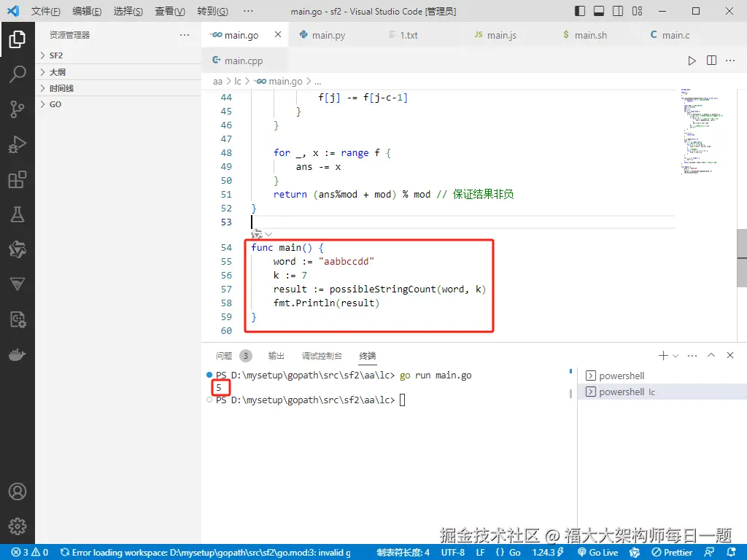Screen dimensions: 747x560
Task: Switch to the main.cpp tab
Action: (244, 61)
